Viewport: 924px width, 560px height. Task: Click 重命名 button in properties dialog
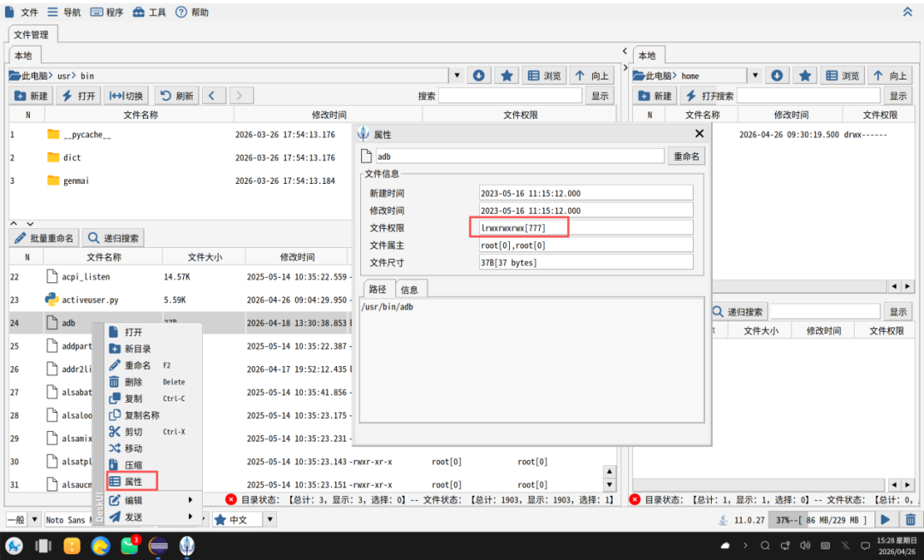pos(686,156)
